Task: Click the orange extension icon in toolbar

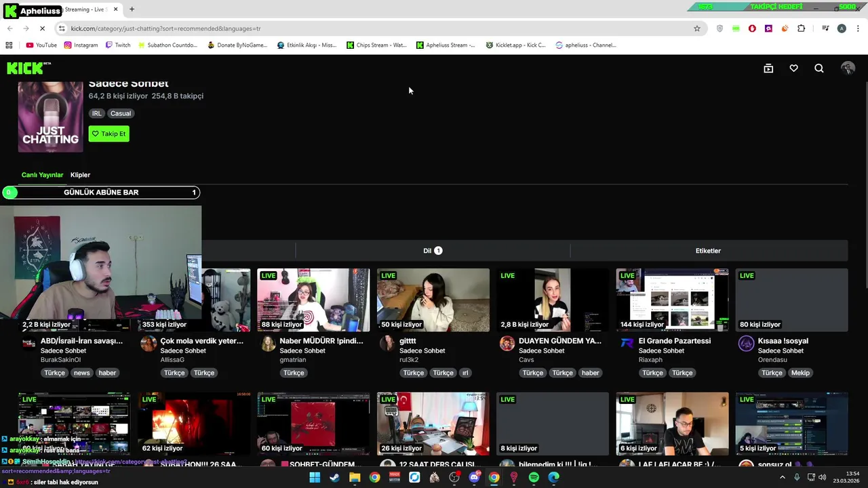Action: pyautogui.click(x=785, y=28)
